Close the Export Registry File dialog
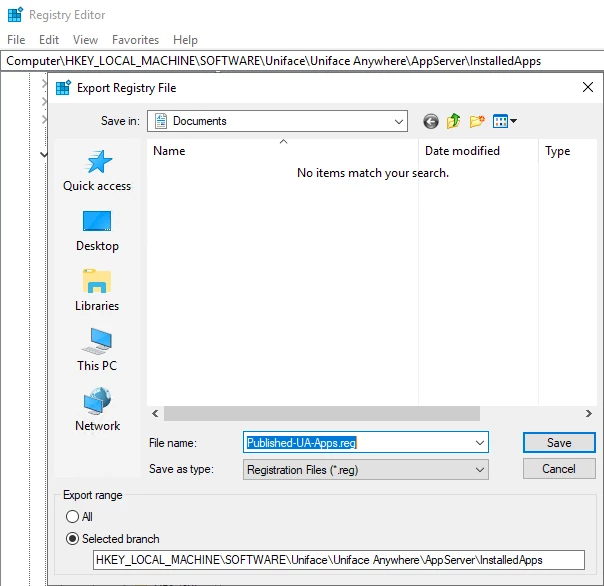Viewport: 604px width, 586px height. (588, 87)
